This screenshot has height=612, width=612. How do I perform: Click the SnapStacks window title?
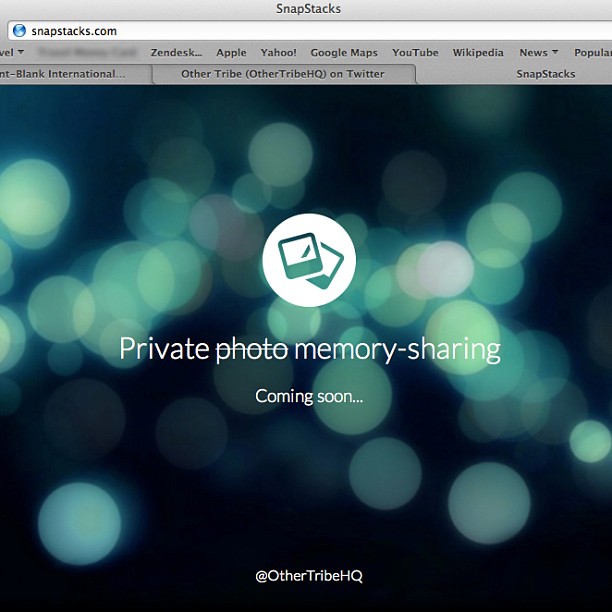308,9
